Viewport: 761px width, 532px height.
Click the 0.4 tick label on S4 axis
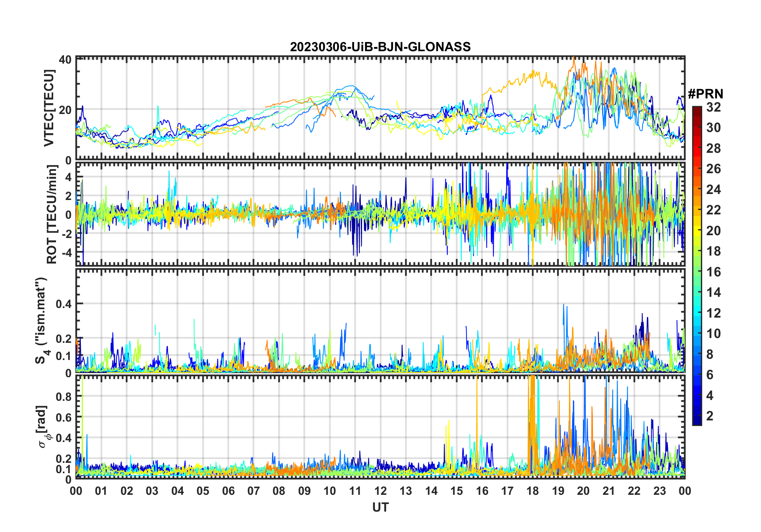coord(63,304)
